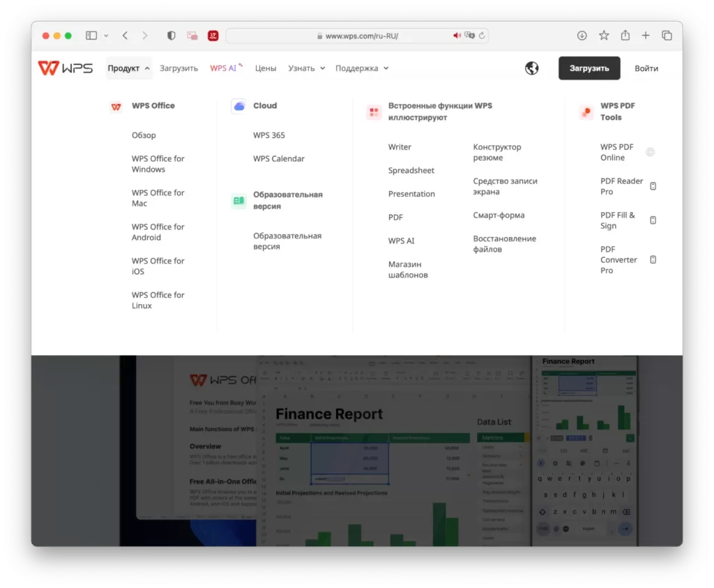
Task: Click the address bar URL field
Action: click(x=358, y=36)
